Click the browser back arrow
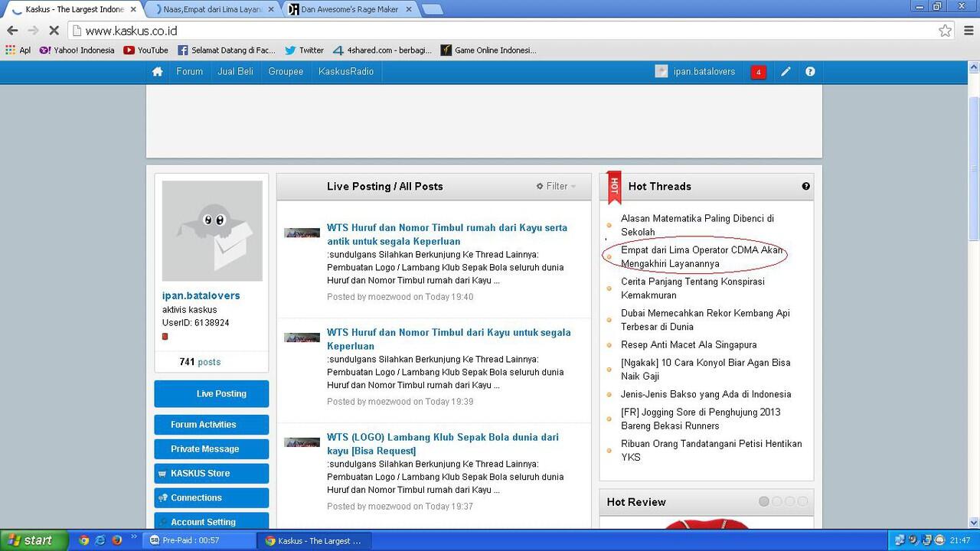 tap(12, 31)
